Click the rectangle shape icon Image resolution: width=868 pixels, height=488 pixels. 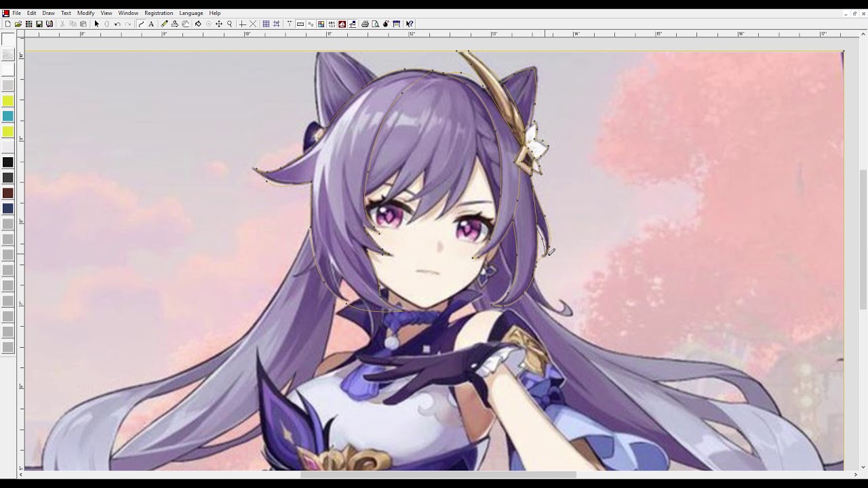pyautogui.click(x=300, y=24)
